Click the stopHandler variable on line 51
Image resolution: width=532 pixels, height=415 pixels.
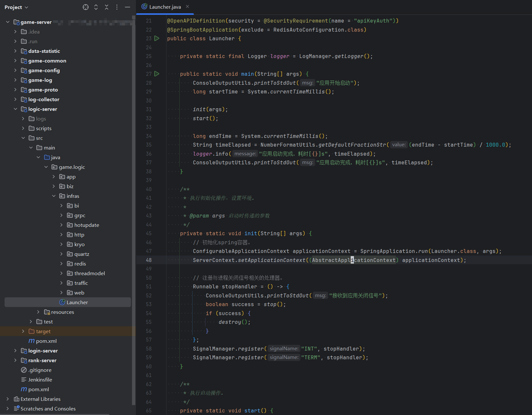(x=239, y=286)
